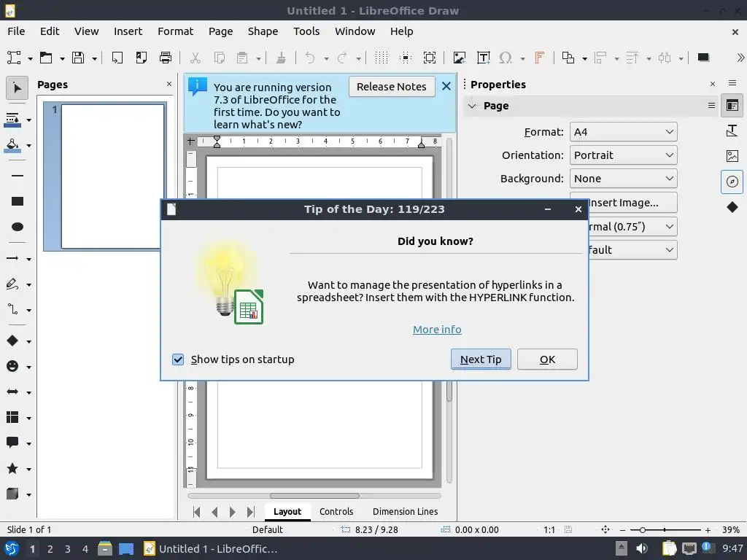Open the Save button dropdown arrow

coord(94,58)
